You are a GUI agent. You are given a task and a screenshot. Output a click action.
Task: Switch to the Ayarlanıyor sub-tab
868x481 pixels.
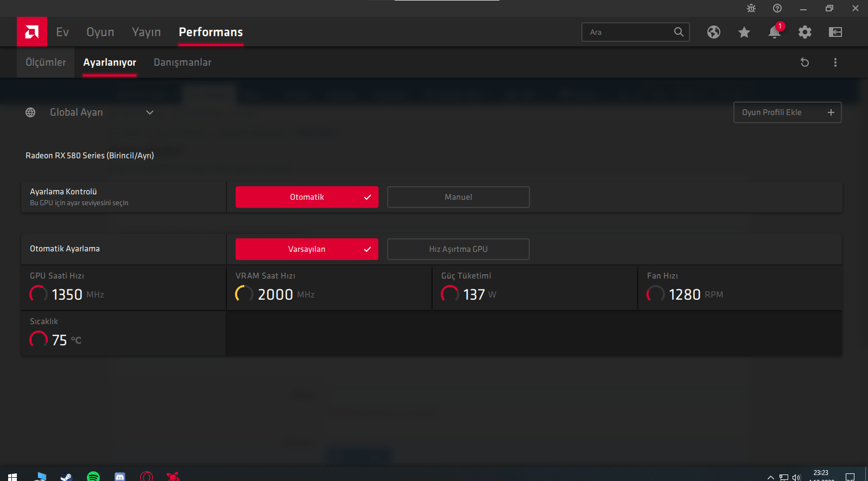click(x=110, y=62)
